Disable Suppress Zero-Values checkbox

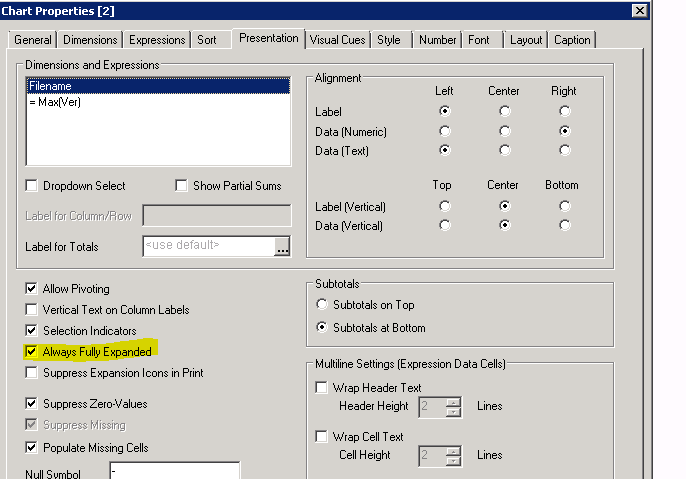[x=32, y=404]
